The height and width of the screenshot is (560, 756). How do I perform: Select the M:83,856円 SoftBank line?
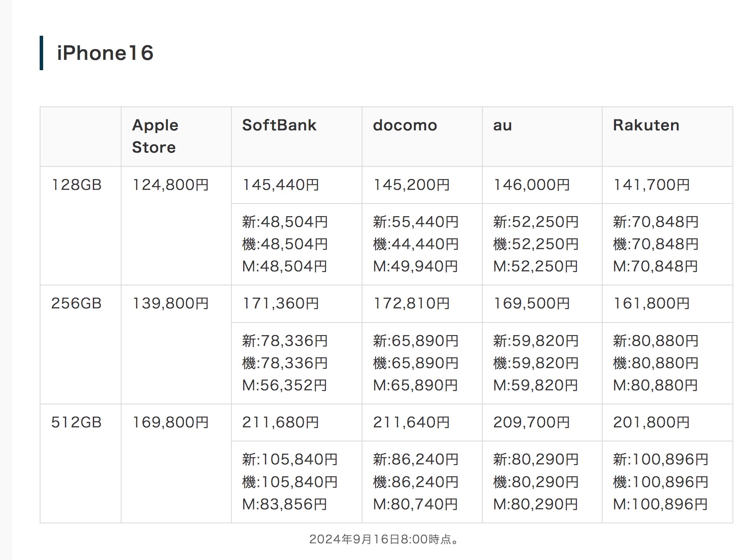point(285,504)
